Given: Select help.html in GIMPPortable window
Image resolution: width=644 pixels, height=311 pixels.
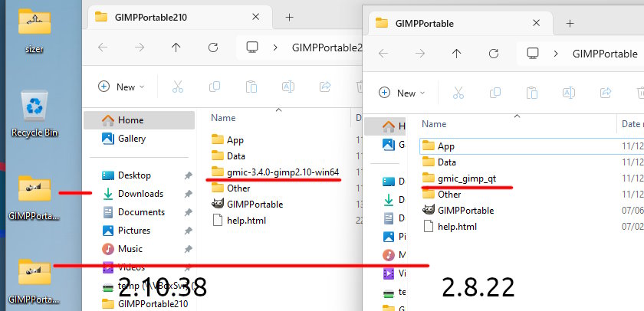Looking at the screenshot, I should [x=450, y=227].
